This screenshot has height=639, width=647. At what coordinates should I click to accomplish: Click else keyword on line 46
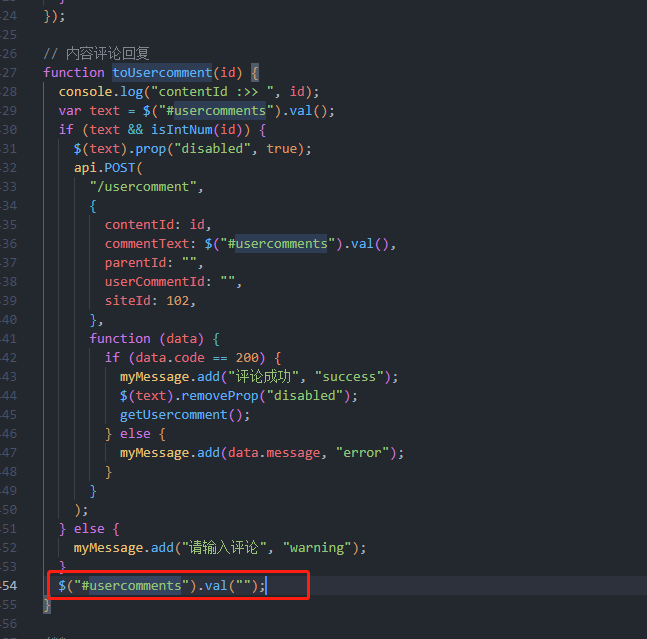coord(135,434)
